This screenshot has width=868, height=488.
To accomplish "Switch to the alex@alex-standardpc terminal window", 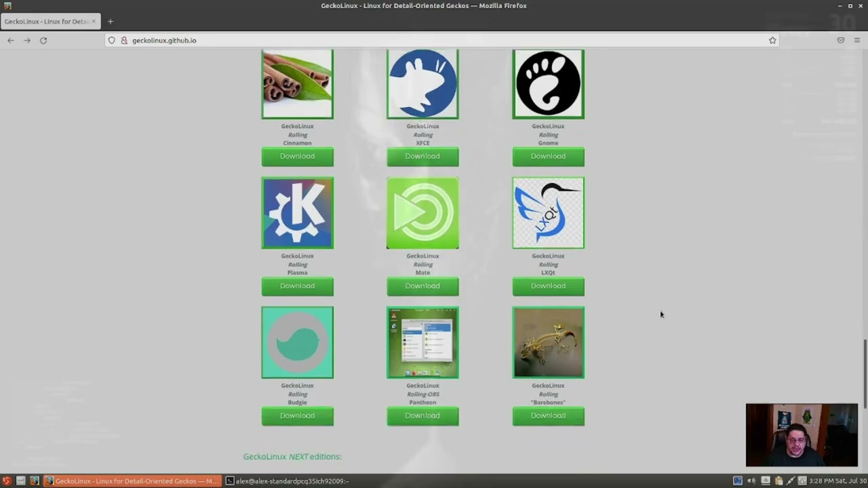I will click(288, 481).
